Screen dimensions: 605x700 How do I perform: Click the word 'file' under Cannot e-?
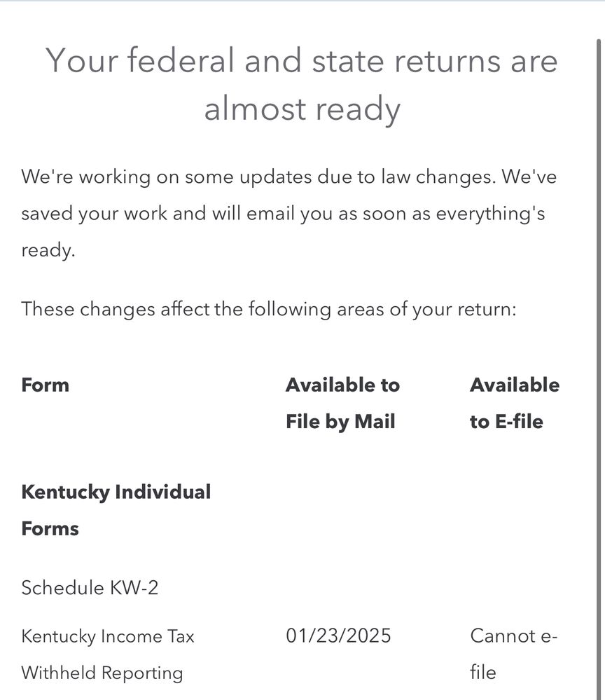(x=482, y=672)
